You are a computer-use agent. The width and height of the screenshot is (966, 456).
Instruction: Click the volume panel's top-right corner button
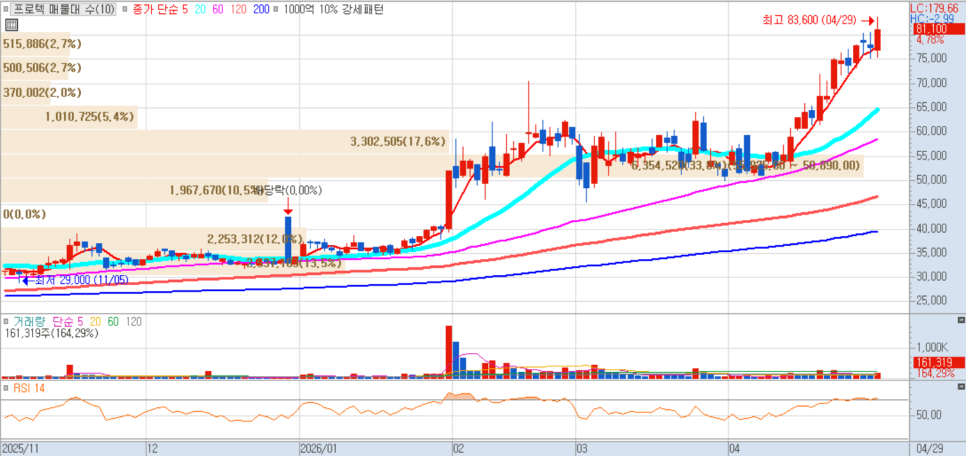(961, 320)
